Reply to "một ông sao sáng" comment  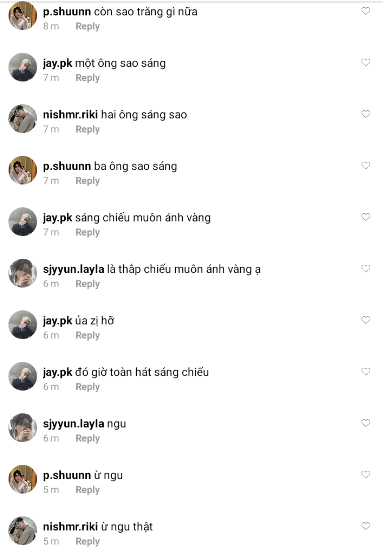pyautogui.click(x=88, y=78)
